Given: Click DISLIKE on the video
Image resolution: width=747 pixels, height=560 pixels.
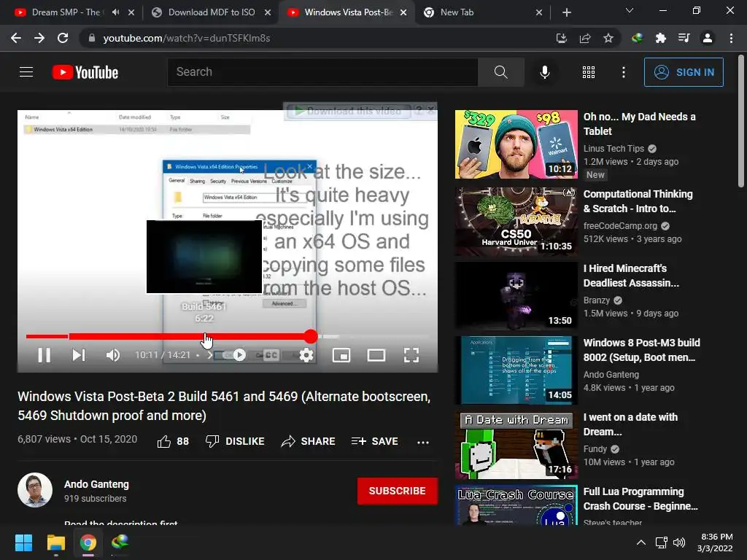Looking at the screenshot, I should (235, 441).
